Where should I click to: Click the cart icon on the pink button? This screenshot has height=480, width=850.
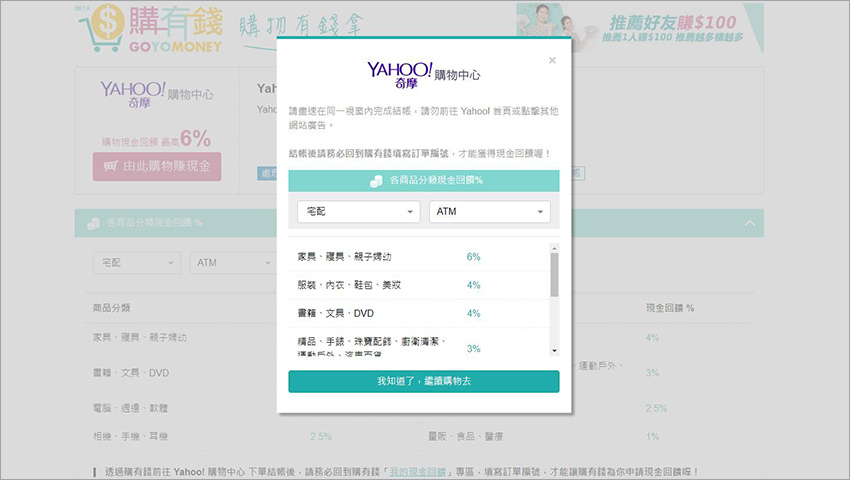pos(111,166)
